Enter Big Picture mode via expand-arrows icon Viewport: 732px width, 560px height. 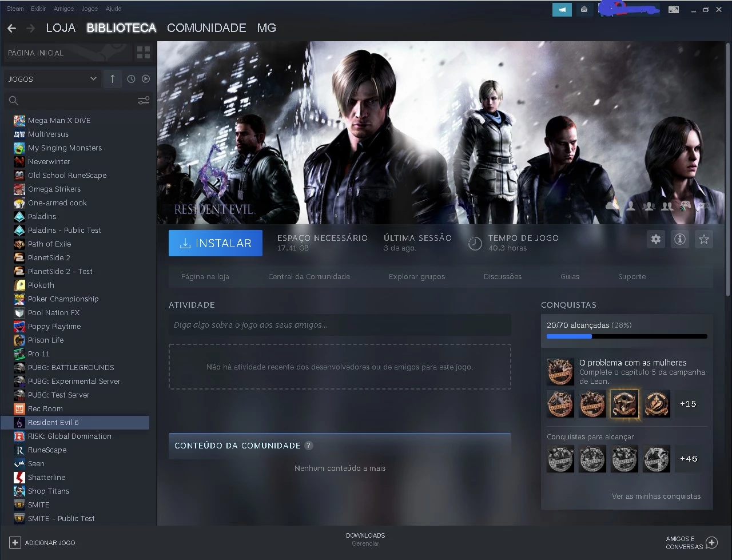point(674,9)
